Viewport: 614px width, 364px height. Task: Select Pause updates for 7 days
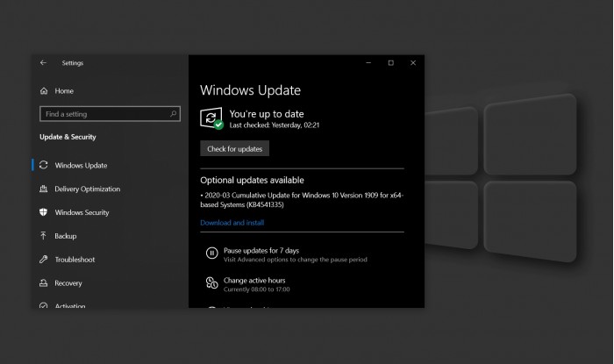pos(261,250)
